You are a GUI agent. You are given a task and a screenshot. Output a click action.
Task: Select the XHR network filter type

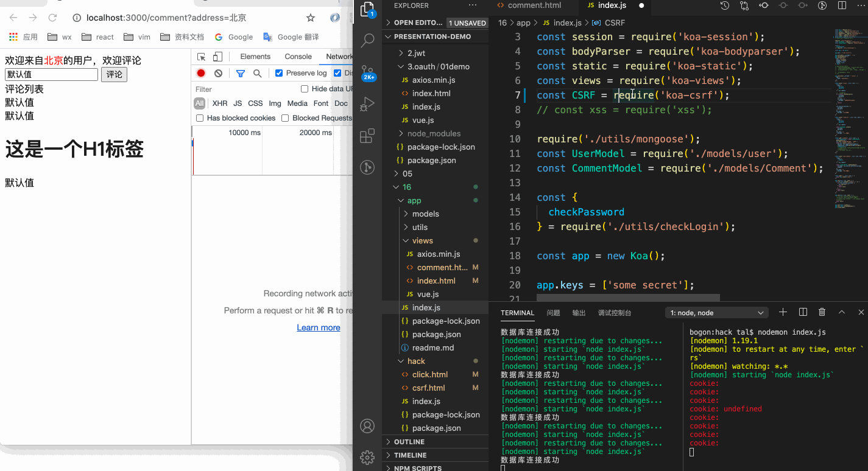click(220, 103)
